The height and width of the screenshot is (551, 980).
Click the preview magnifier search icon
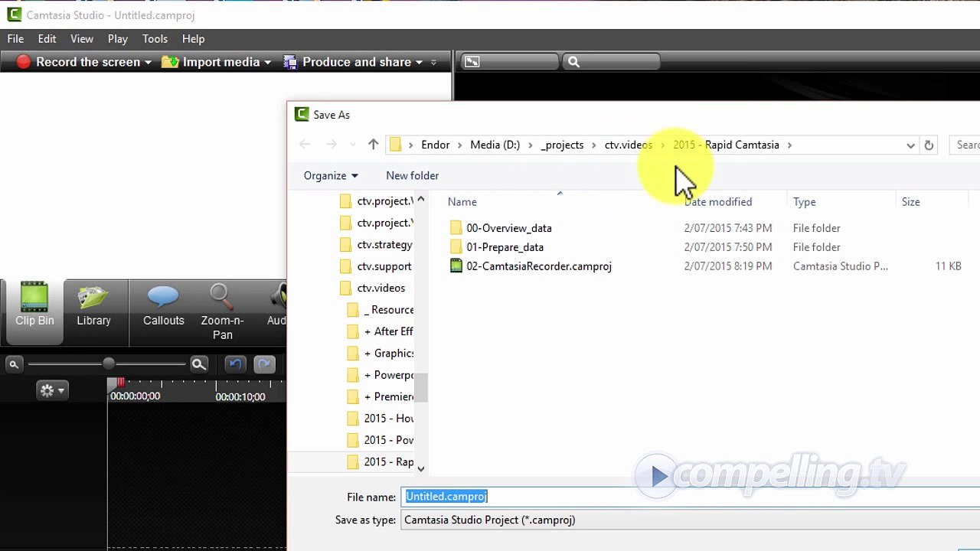[x=573, y=62]
